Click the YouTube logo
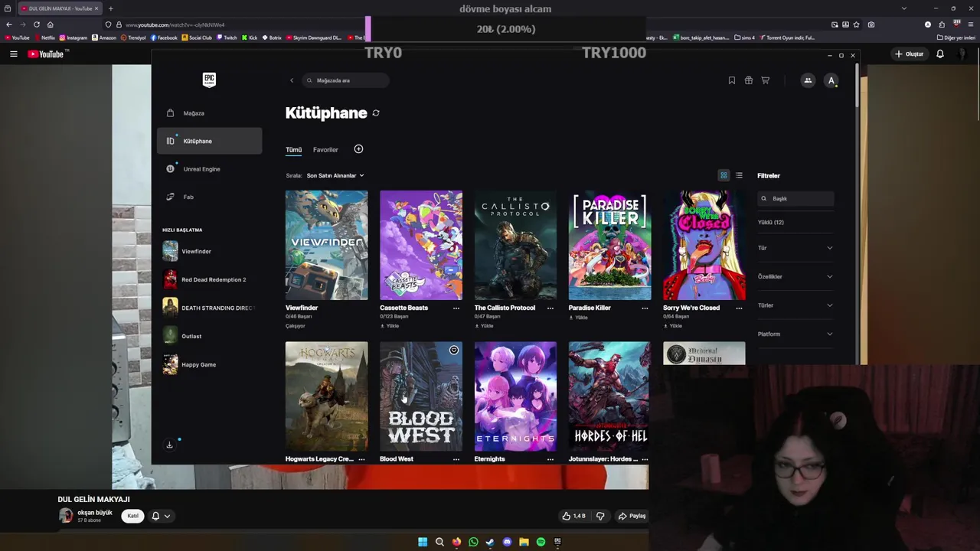 tap(47, 54)
